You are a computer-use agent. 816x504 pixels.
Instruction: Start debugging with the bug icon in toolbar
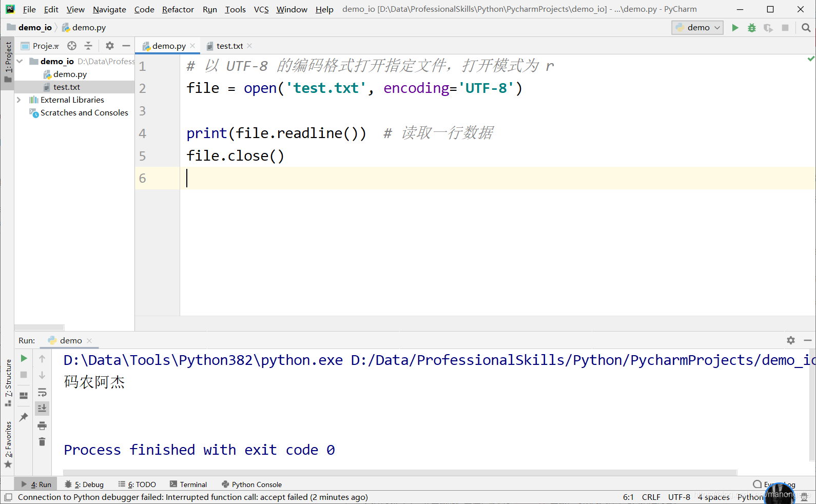click(x=752, y=28)
